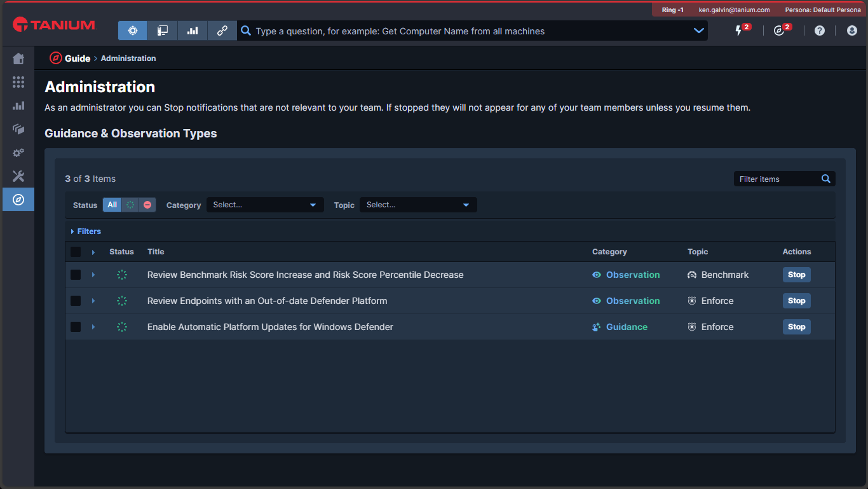Stop the Enable Automatic Platform Updates notification
Screen dimensions: 868x489
point(797,327)
